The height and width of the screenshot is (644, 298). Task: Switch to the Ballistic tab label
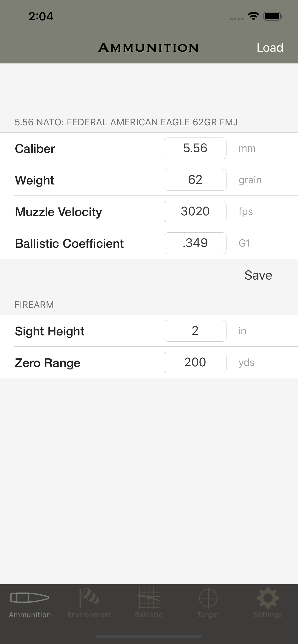pyautogui.click(x=149, y=615)
